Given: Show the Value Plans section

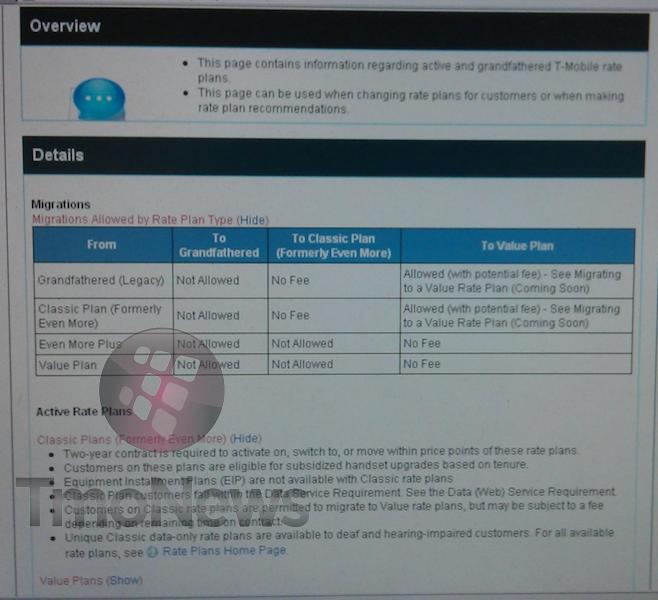Looking at the screenshot, I should [x=124, y=580].
